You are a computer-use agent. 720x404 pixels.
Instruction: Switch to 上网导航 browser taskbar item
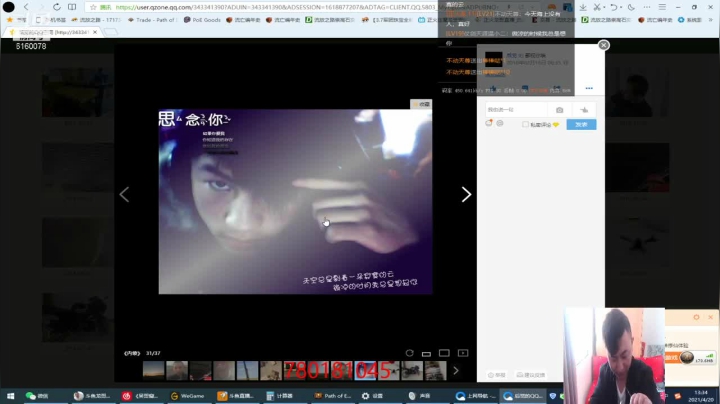pyautogui.click(x=476, y=396)
